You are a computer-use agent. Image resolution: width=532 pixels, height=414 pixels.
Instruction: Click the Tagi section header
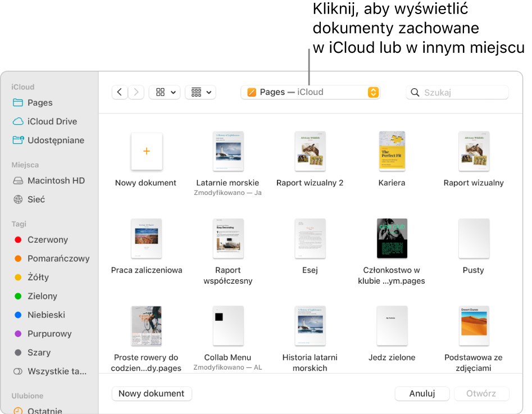pos(19,224)
